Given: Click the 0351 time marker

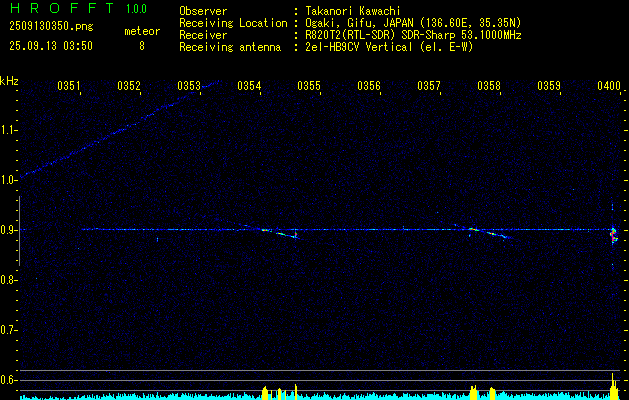Looking at the screenshot, I should (69, 85).
